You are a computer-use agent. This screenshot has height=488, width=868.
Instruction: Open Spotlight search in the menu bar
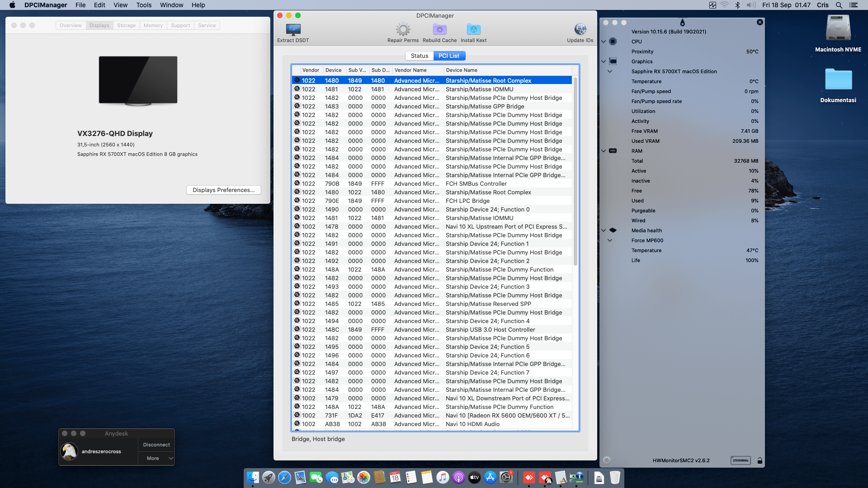point(839,5)
